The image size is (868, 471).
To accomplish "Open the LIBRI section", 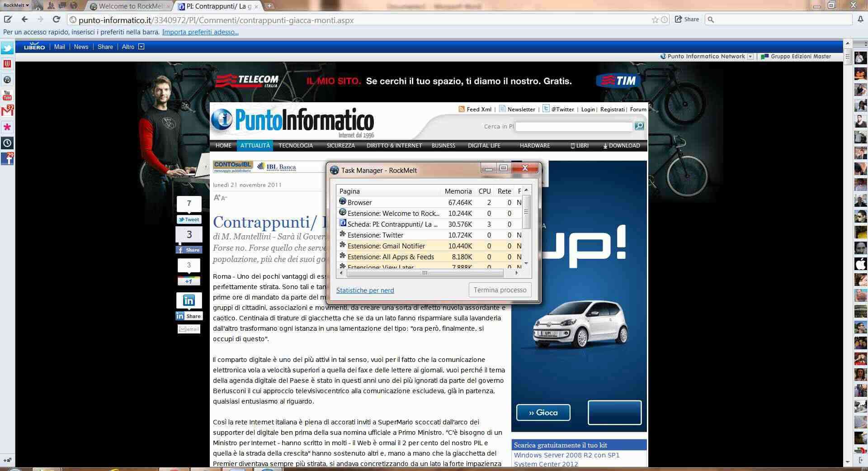I will coord(580,146).
